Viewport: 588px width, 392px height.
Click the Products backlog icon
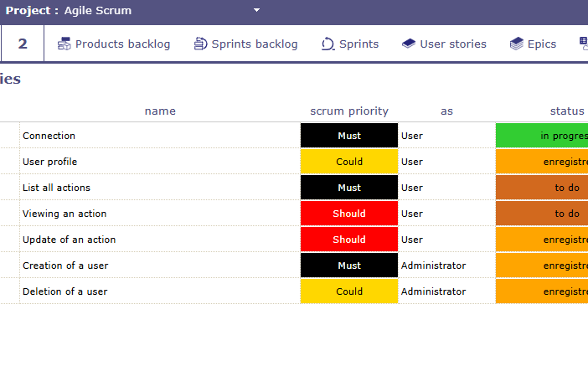(x=64, y=44)
